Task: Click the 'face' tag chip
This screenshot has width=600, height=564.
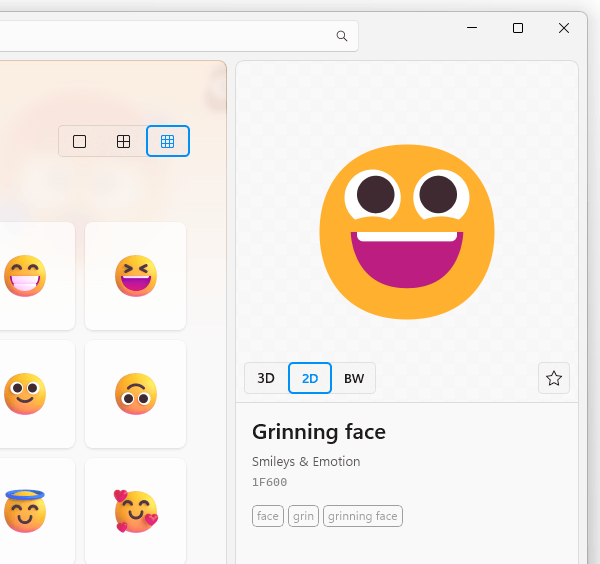Action: click(267, 516)
